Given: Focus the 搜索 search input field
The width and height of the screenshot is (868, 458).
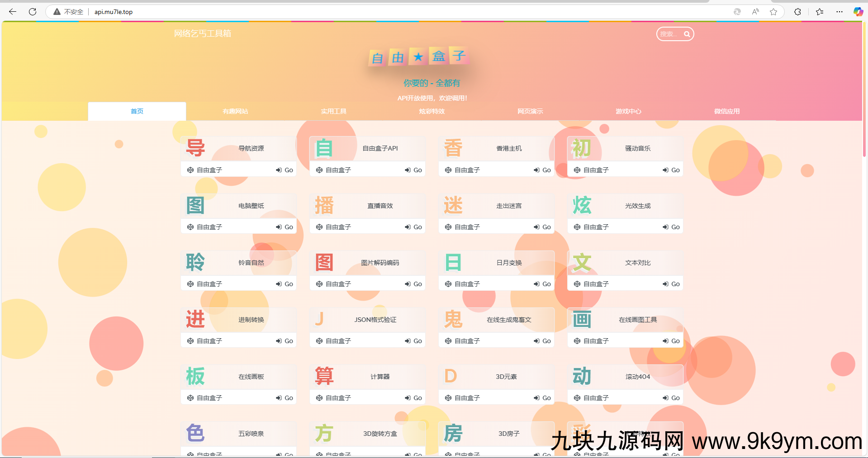Looking at the screenshot, I should coord(669,34).
